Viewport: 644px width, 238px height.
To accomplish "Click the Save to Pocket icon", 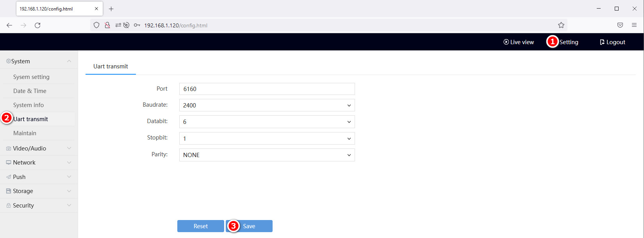I will 620,25.
